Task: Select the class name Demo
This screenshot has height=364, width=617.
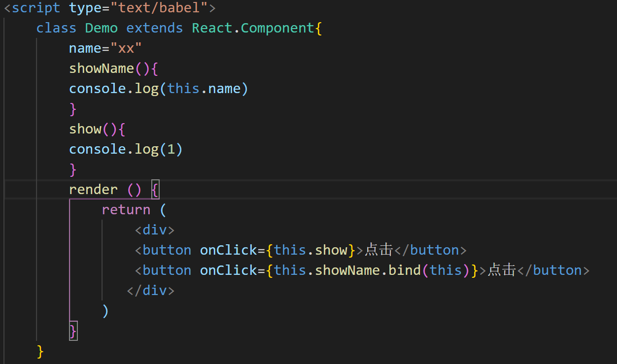Action: [x=101, y=28]
